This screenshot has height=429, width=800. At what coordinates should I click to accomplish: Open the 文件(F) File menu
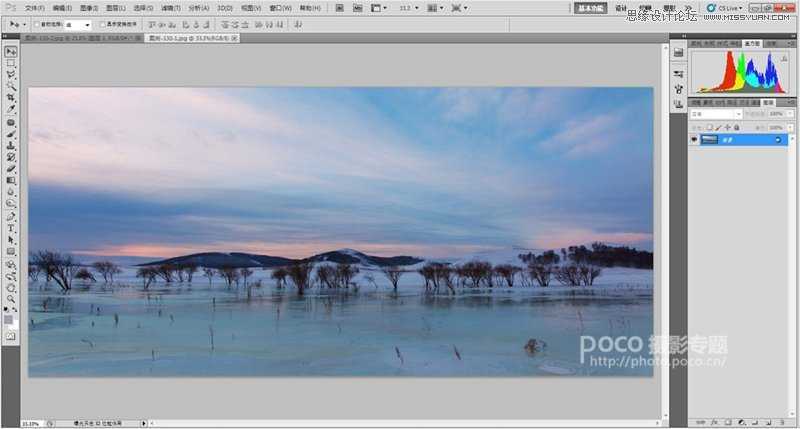click(35, 8)
